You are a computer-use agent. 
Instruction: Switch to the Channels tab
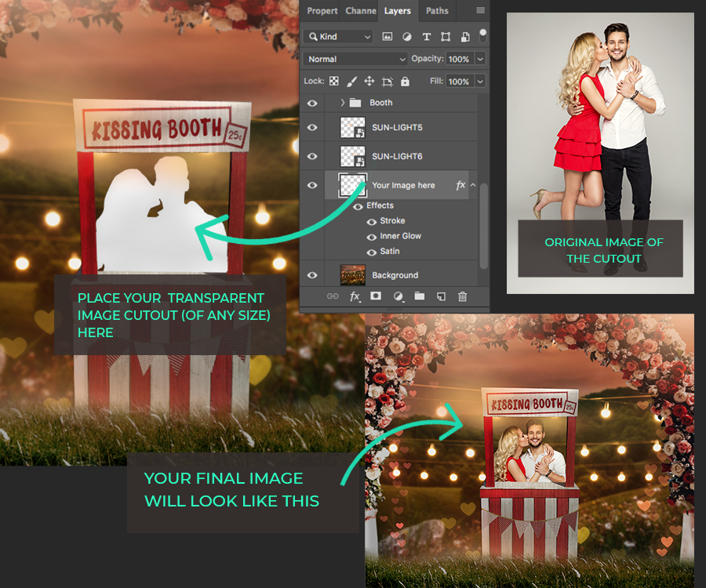(x=361, y=11)
